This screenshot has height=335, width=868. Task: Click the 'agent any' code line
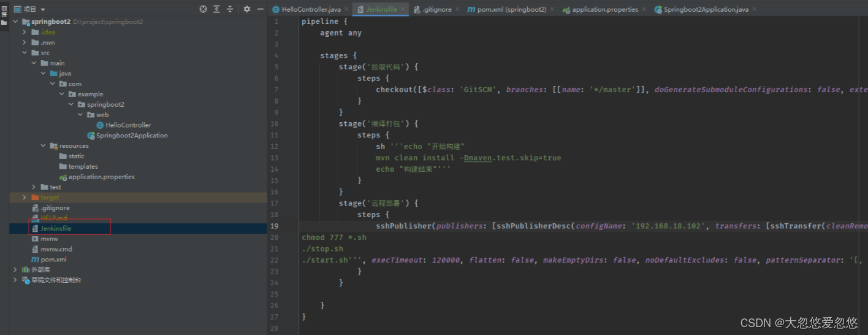tap(341, 33)
